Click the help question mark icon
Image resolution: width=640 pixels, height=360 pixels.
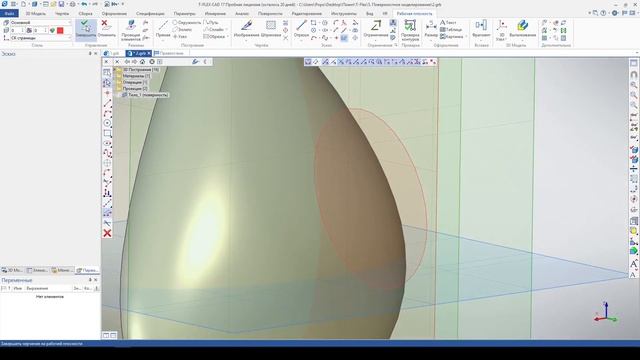click(603, 13)
